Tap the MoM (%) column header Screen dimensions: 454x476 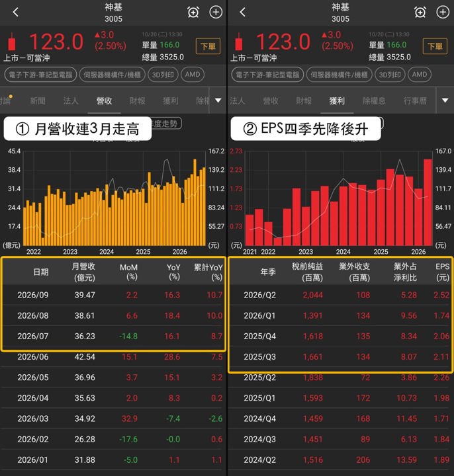(x=128, y=272)
